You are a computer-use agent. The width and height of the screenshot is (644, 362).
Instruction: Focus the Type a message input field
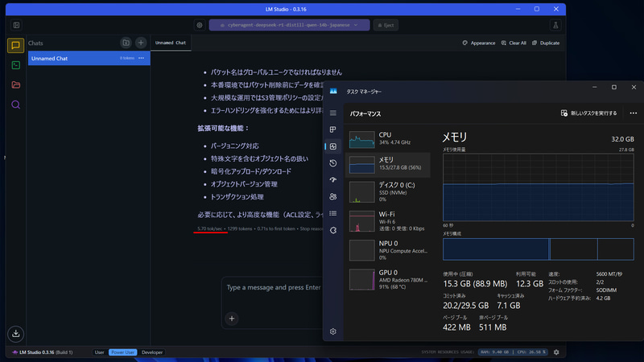[273, 288]
